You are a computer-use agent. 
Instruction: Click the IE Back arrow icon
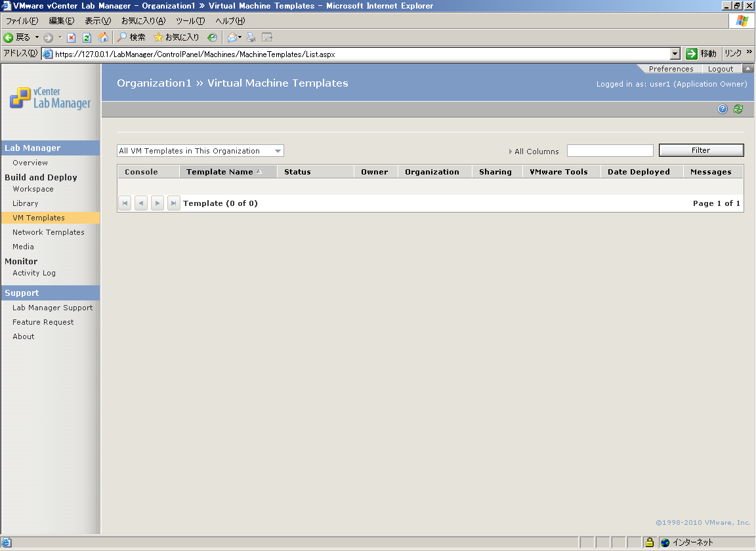(x=8, y=37)
